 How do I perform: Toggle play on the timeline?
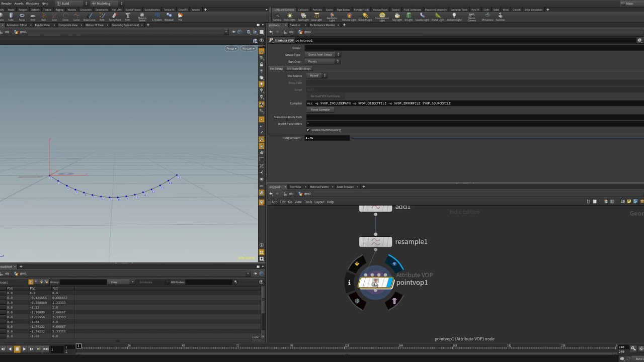point(24,349)
